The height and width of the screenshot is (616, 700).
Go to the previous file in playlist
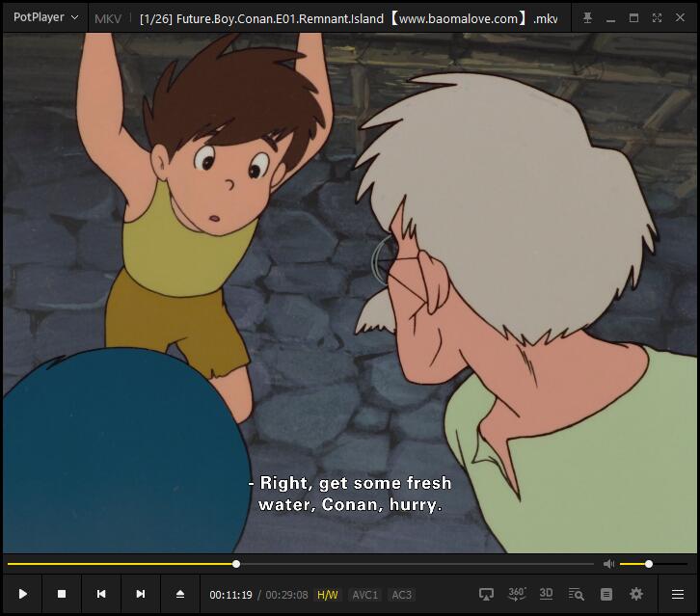click(x=101, y=594)
